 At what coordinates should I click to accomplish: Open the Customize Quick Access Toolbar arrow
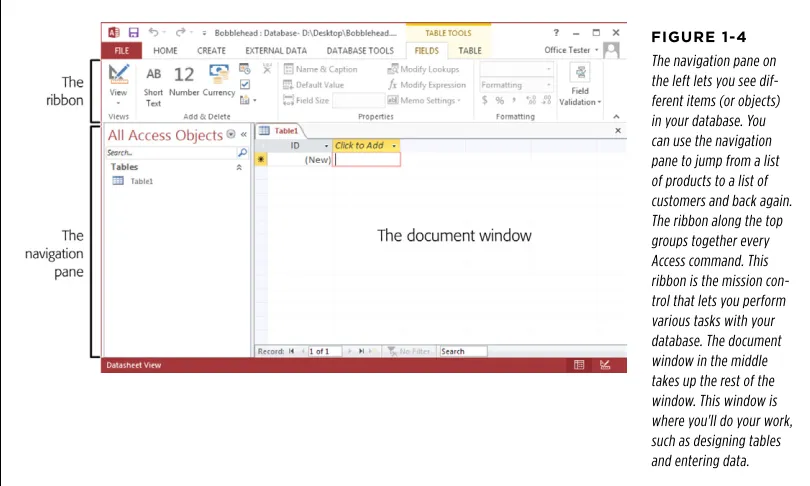click(x=204, y=33)
